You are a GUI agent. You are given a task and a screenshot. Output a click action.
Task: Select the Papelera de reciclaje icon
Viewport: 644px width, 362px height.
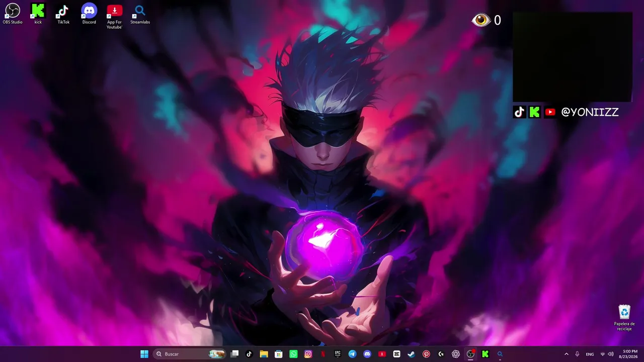[x=624, y=318]
